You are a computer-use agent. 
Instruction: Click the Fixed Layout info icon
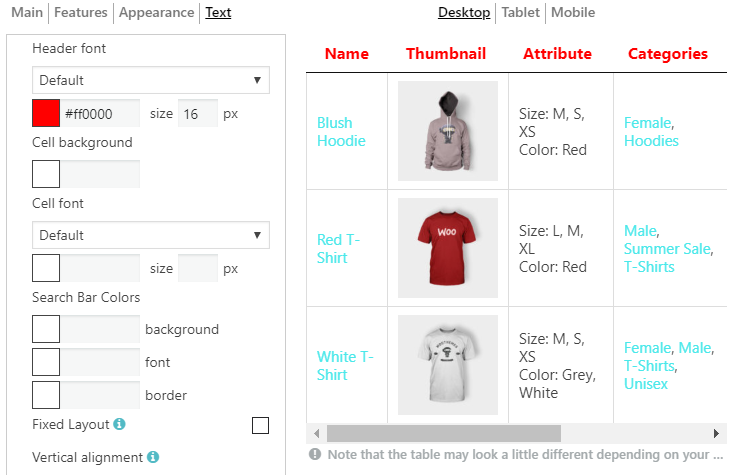(119, 425)
